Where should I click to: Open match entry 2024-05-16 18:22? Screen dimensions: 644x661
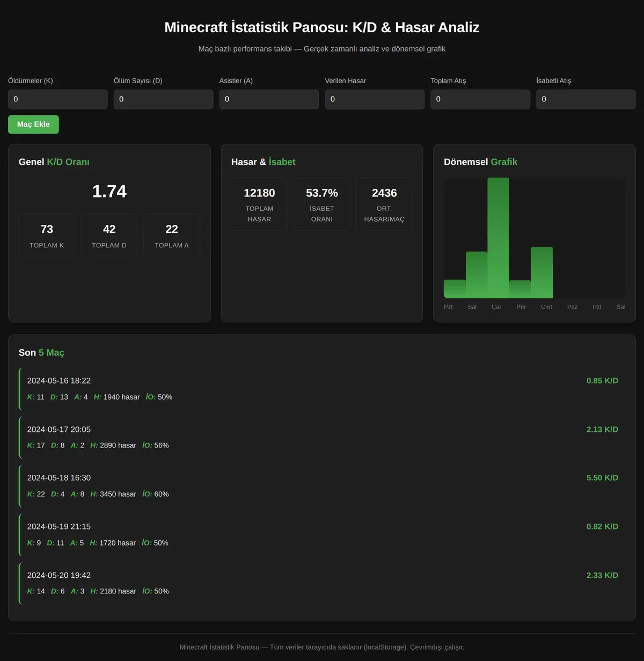click(322, 388)
